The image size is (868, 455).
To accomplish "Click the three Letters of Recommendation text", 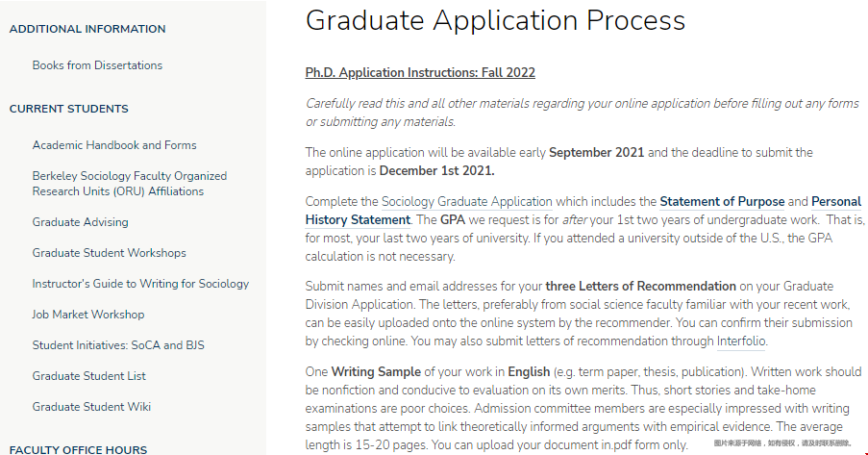I will pos(640,287).
